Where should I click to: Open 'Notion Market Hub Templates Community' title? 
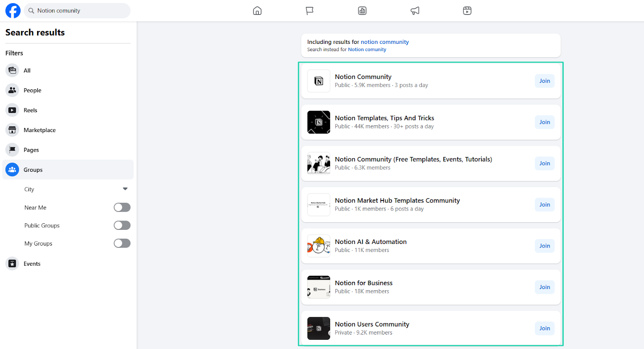point(397,200)
